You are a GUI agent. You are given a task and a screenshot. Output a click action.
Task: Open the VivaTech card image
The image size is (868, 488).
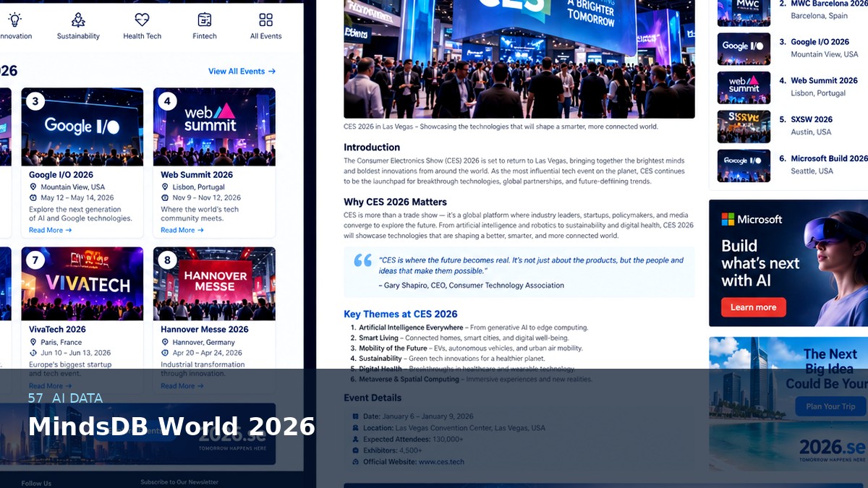coord(82,283)
